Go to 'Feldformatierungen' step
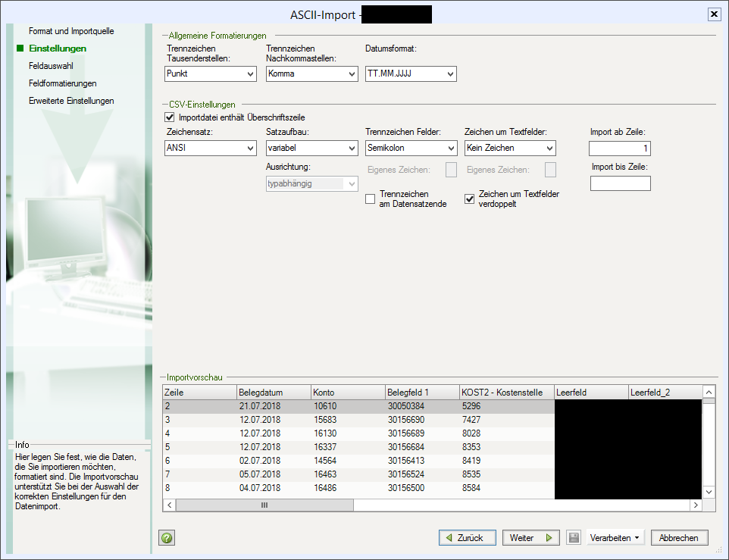This screenshot has height=560, width=729. click(62, 83)
